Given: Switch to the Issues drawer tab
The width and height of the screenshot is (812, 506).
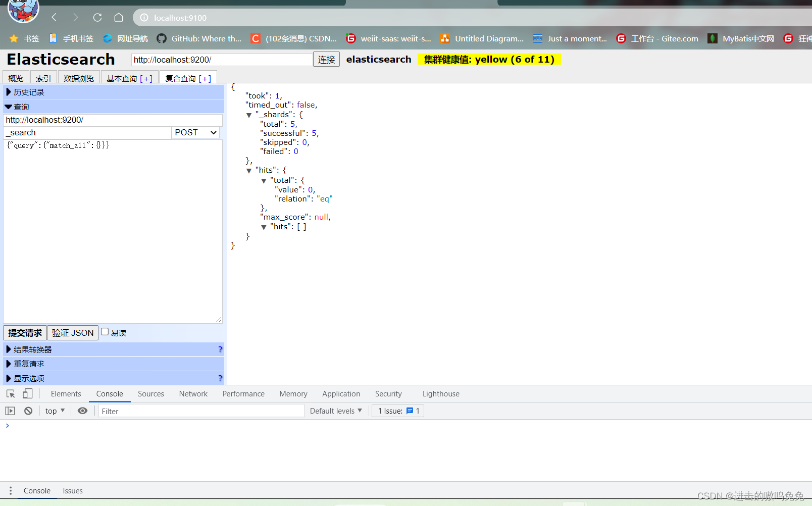Looking at the screenshot, I should [73, 491].
